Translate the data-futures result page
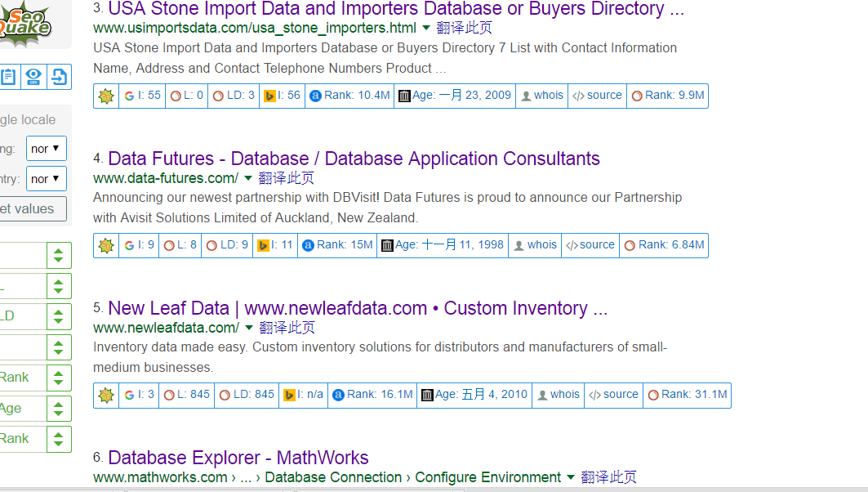 [x=286, y=178]
